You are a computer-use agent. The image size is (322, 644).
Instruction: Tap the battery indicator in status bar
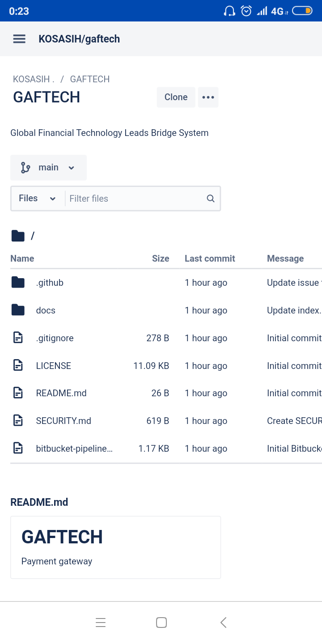[x=302, y=11]
